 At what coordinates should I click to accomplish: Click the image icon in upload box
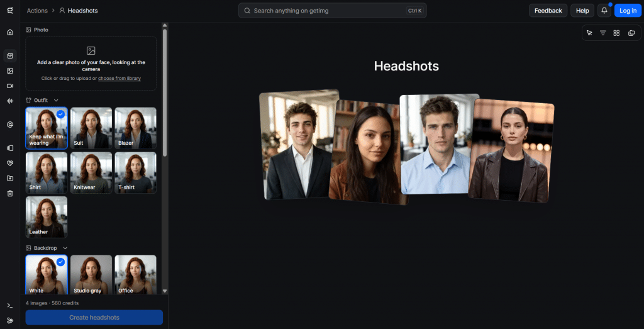91,51
